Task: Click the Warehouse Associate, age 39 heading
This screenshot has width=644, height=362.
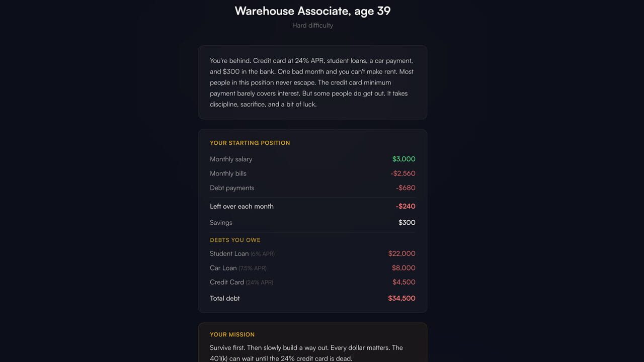Action: 312,11
